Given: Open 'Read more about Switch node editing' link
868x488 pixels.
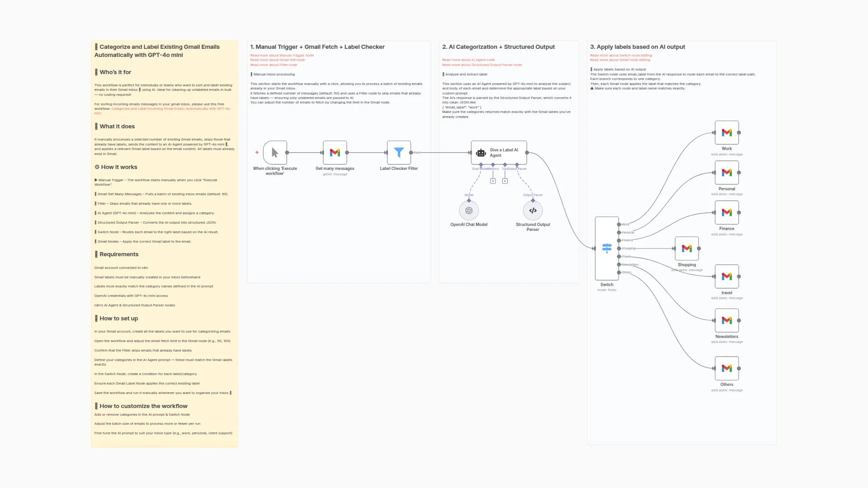Looking at the screenshot, I should [x=621, y=55].
